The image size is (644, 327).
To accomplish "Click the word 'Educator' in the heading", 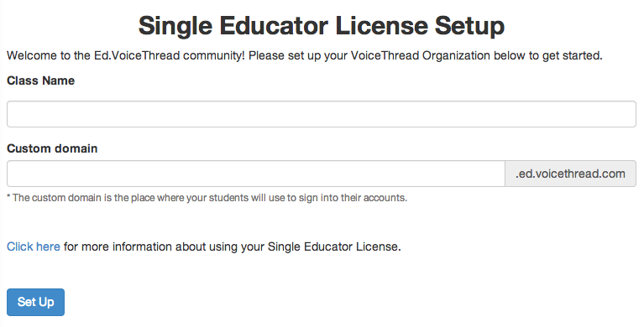I will coord(274,26).
